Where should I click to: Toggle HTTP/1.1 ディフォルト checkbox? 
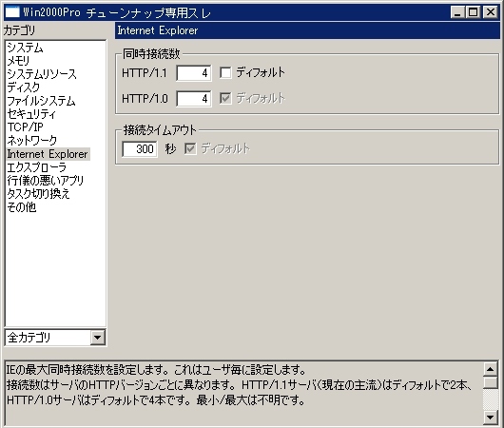[x=225, y=72]
